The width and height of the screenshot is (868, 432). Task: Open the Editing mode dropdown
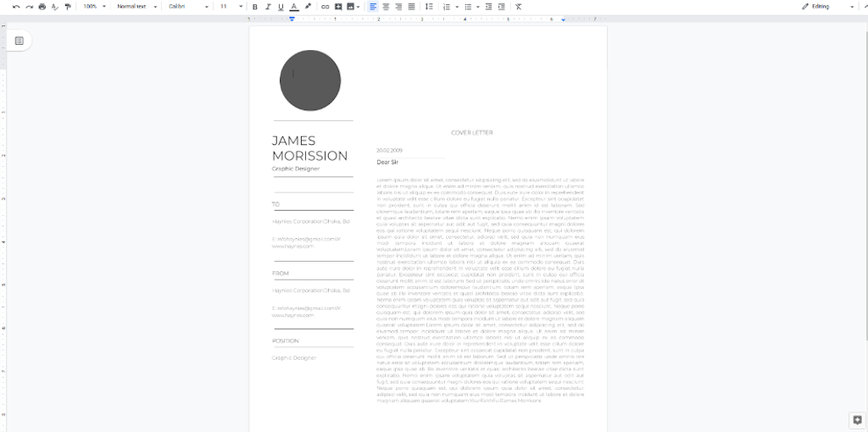tap(827, 7)
